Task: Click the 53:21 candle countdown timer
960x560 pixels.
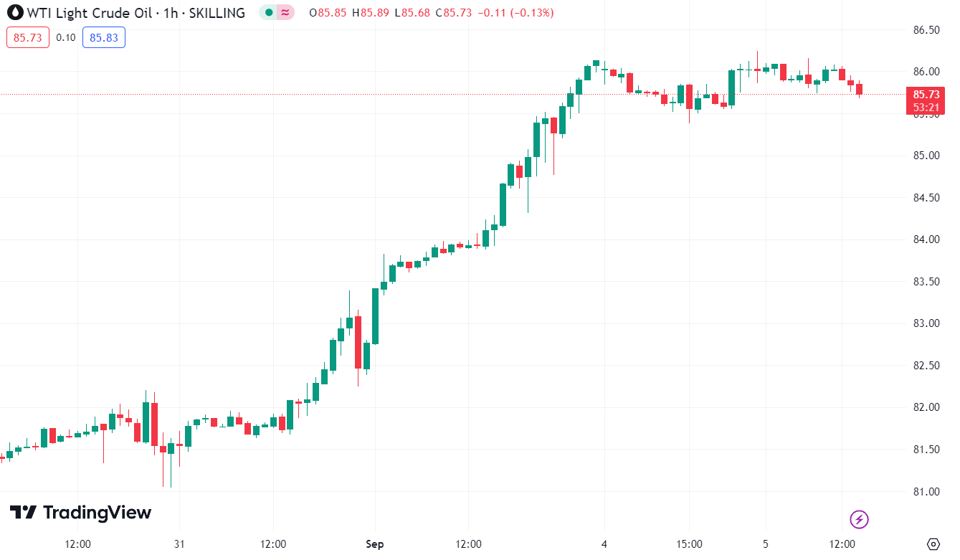Action: (x=925, y=108)
